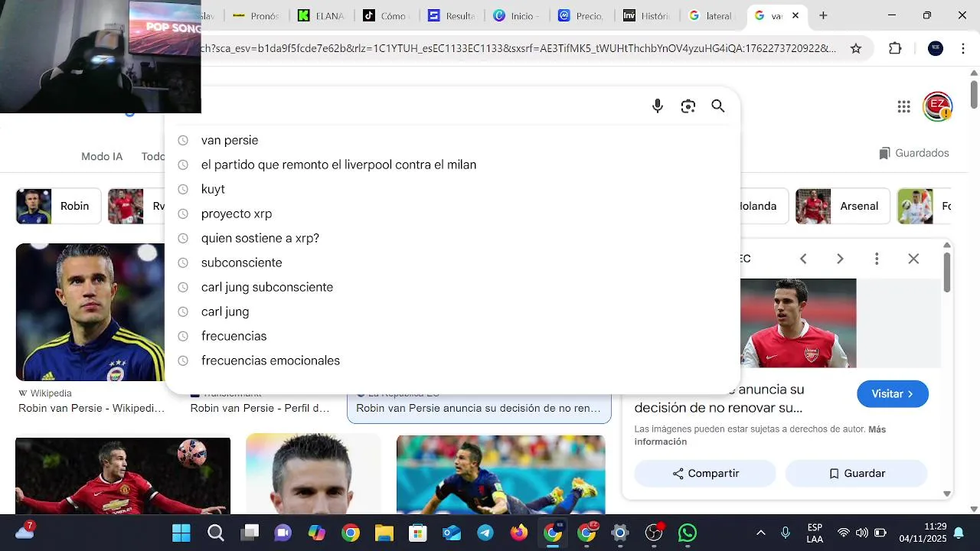Select 'carl jung' suggestion

click(452, 311)
